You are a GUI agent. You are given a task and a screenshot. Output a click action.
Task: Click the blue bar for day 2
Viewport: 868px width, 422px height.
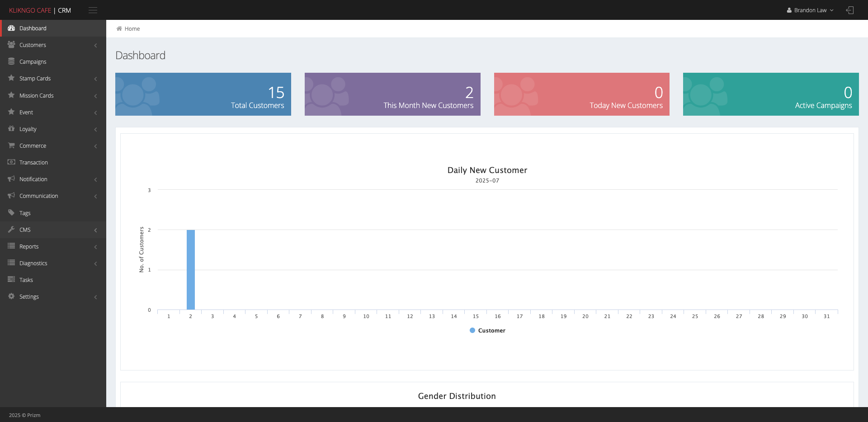pos(191,270)
